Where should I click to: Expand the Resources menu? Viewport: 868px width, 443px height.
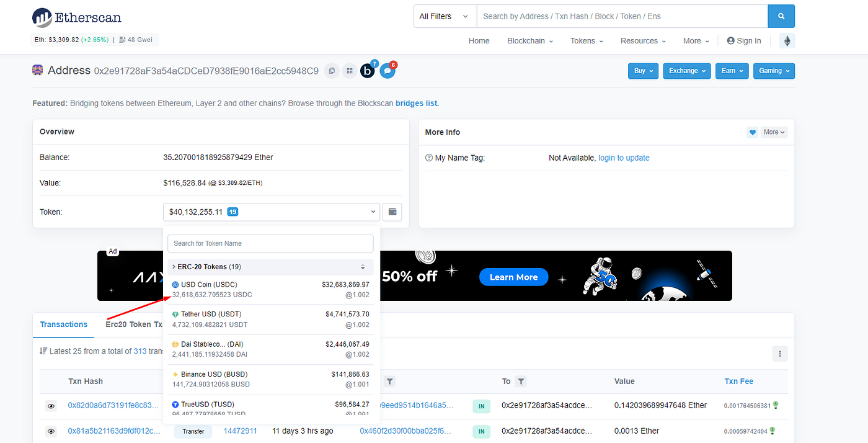(x=643, y=41)
